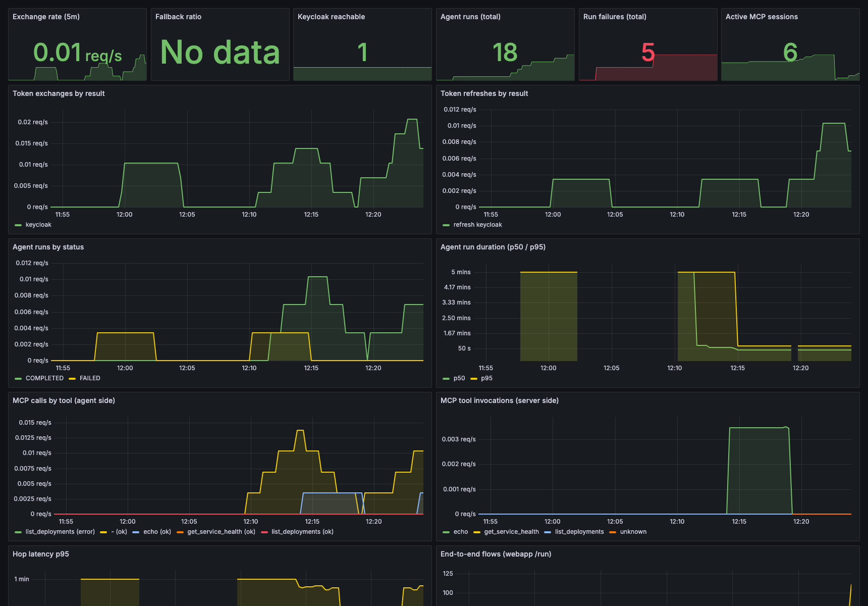Toggle list_deployments (error) legend series
Screen dimensions: 868x606
[60, 532]
